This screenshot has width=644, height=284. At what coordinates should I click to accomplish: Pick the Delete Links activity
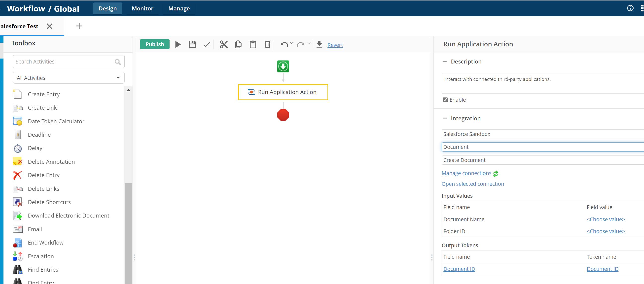(x=43, y=189)
